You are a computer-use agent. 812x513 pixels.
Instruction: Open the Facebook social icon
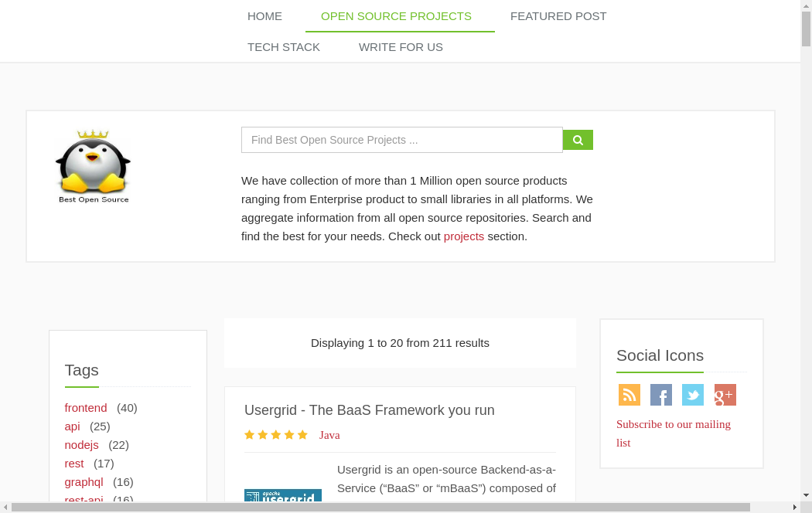coord(661,395)
